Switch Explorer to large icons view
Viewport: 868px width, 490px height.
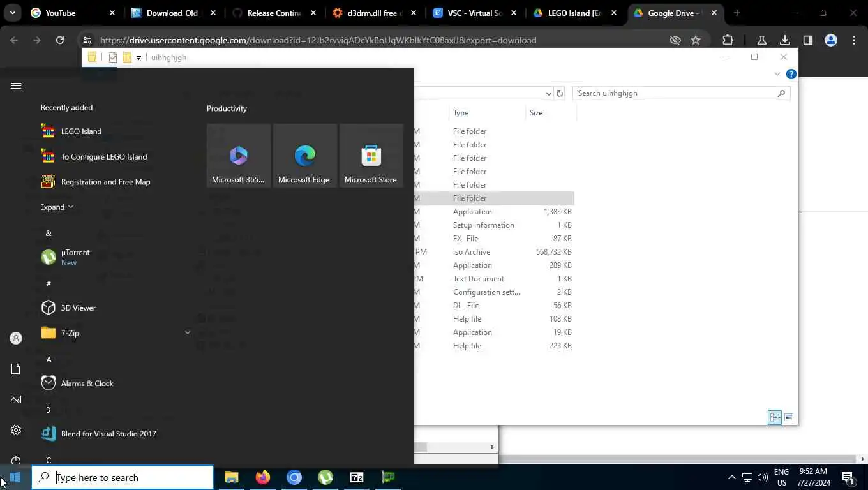point(789,417)
